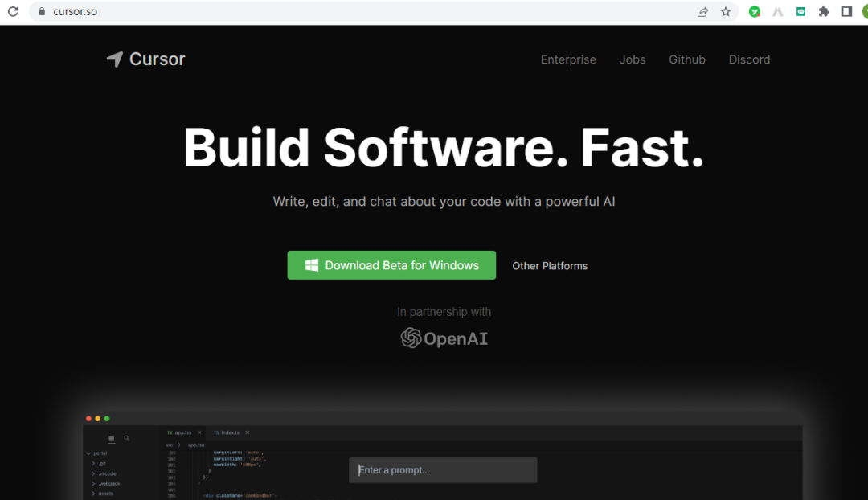Click the src breadcrumb in editor preview
Viewport: 868px width, 500px height.
click(170, 445)
